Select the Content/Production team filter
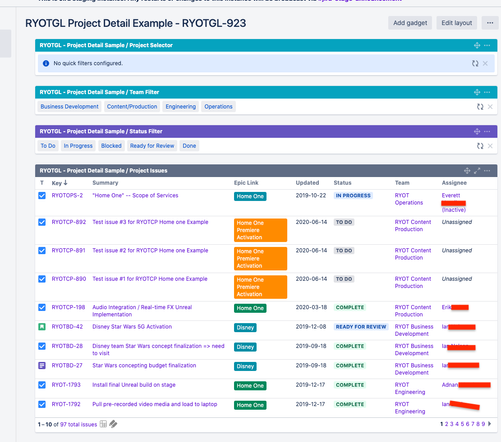This screenshot has width=501, height=442. click(132, 107)
